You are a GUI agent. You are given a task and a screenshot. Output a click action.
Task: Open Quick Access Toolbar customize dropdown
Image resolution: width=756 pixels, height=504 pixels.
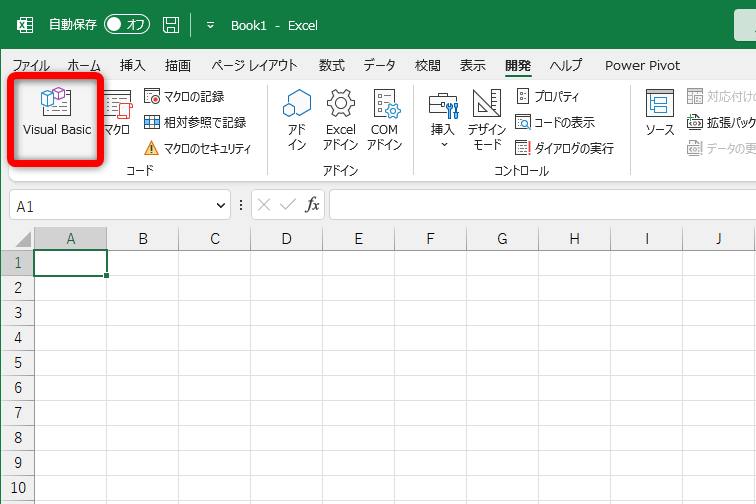[x=210, y=25]
